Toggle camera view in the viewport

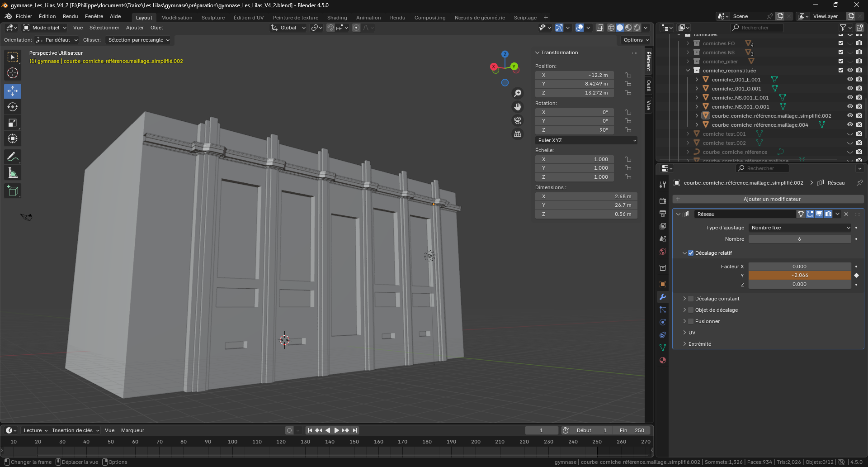pos(518,120)
